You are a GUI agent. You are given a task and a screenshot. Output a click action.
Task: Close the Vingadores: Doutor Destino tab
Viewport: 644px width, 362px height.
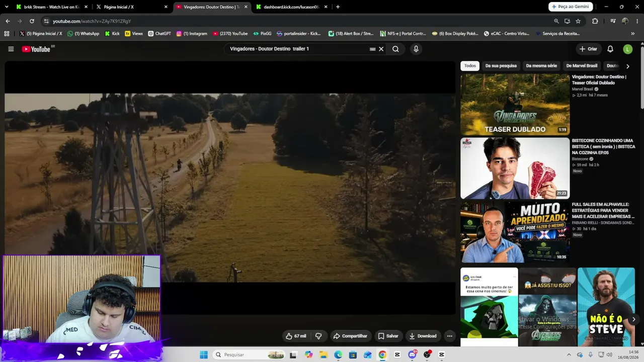[x=246, y=7]
